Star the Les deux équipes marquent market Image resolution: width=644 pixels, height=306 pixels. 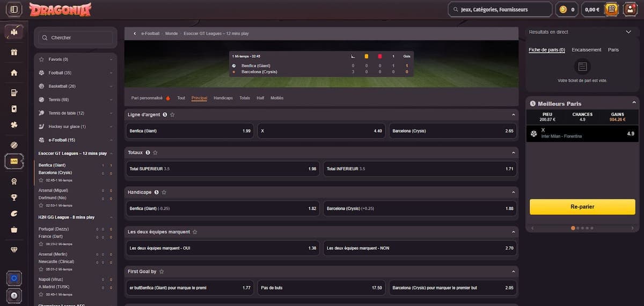(x=195, y=232)
